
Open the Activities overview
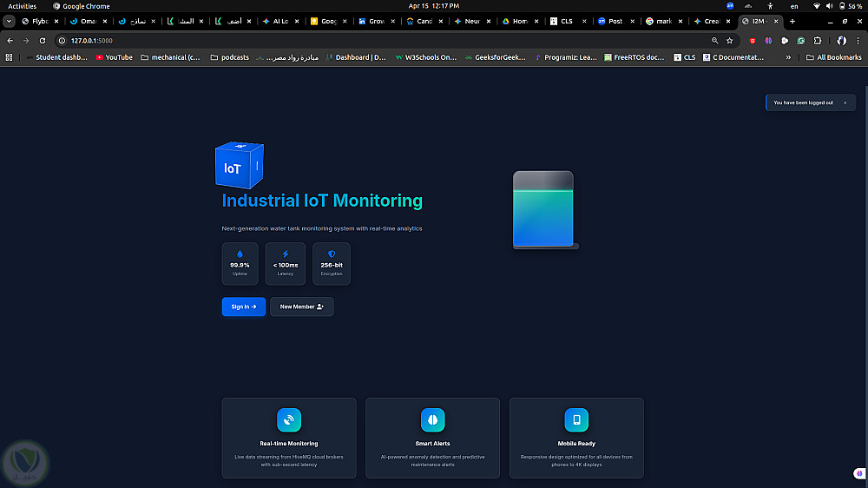[23, 6]
